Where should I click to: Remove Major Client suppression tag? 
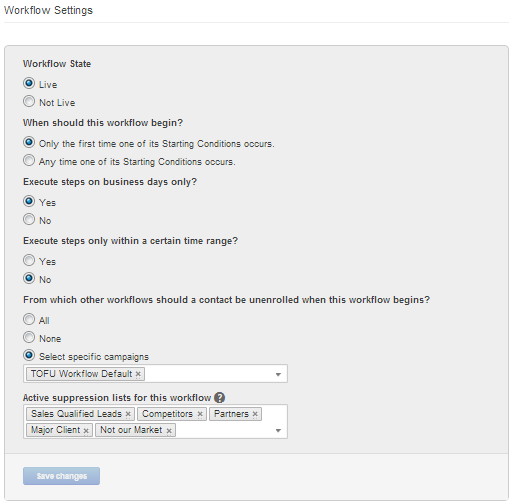pyautogui.click(x=86, y=430)
